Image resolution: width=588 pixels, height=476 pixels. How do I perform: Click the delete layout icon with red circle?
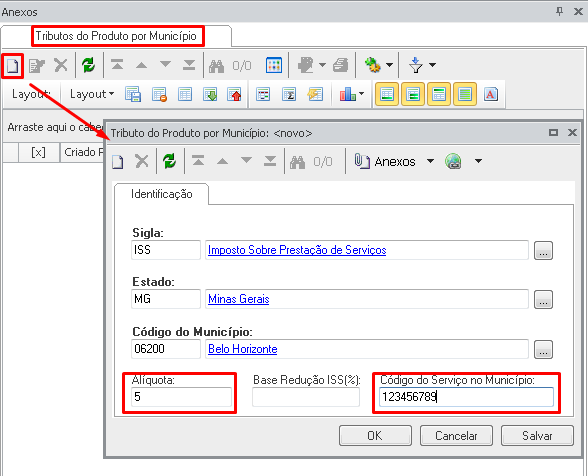(x=159, y=94)
